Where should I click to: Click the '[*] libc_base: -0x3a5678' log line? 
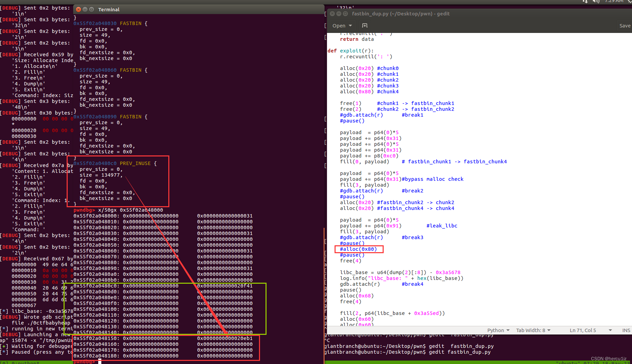point(36,311)
